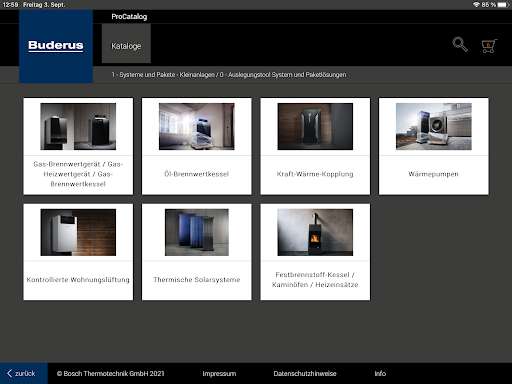Open the search magnifier icon
This screenshot has width=512, height=384.
(460, 45)
